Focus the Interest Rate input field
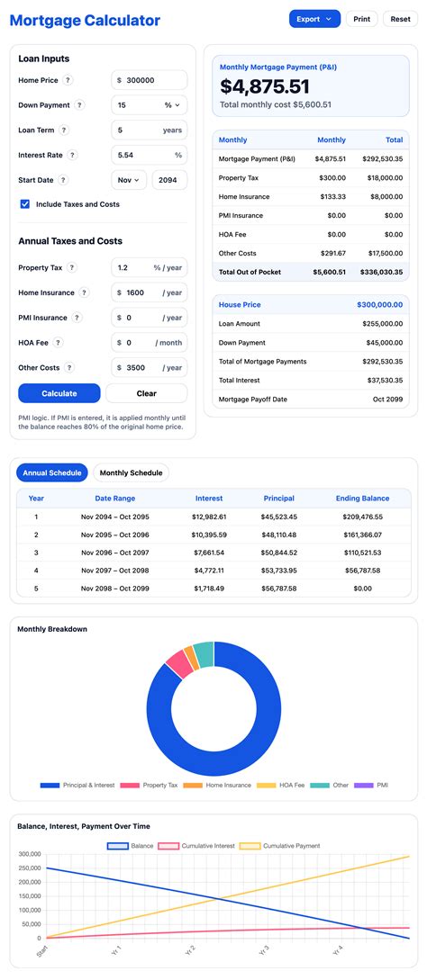427x980 pixels. [x=149, y=155]
